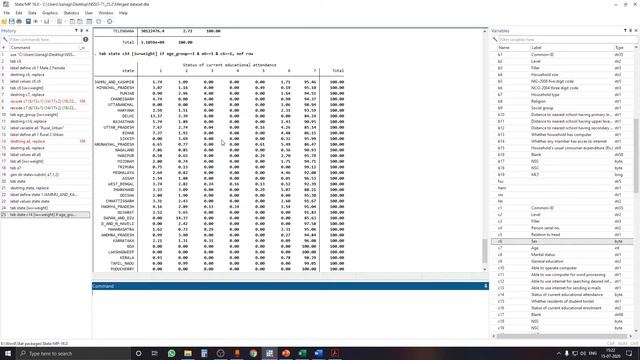The image size is (640, 360).
Task: Open the Variables Manager toolbar icon
Action: 89,21
